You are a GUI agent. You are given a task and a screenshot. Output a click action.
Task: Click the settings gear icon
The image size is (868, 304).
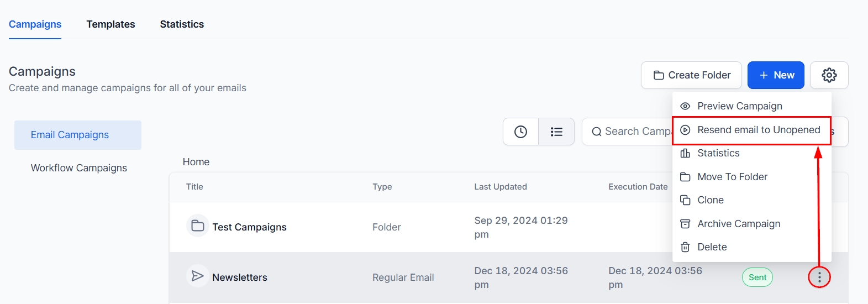point(829,75)
